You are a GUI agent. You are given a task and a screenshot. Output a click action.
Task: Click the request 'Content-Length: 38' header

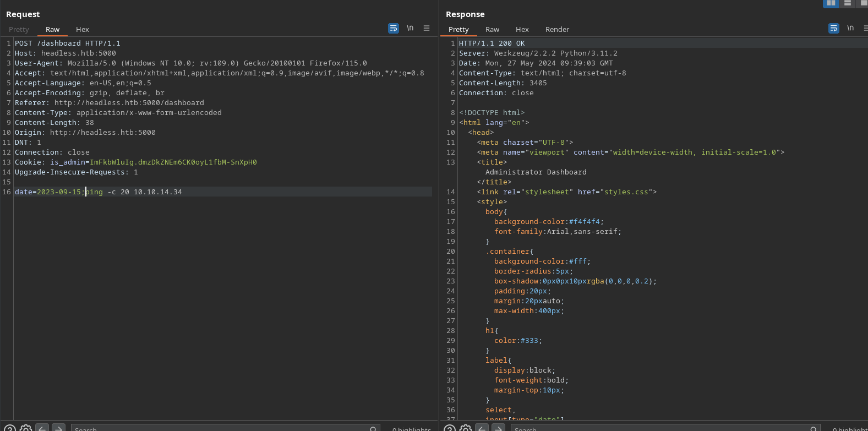click(54, 123)
